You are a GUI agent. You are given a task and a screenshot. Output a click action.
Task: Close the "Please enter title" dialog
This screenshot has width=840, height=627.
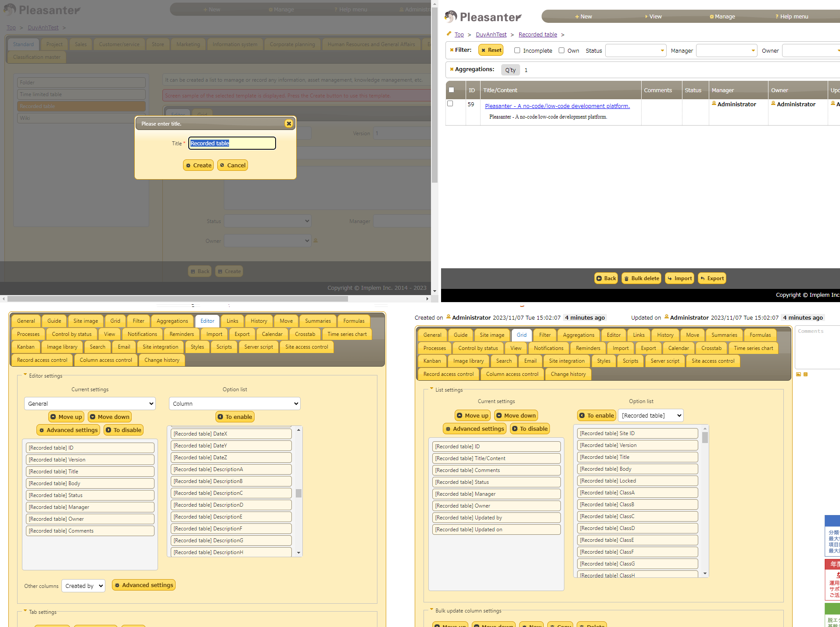(288, 124)
